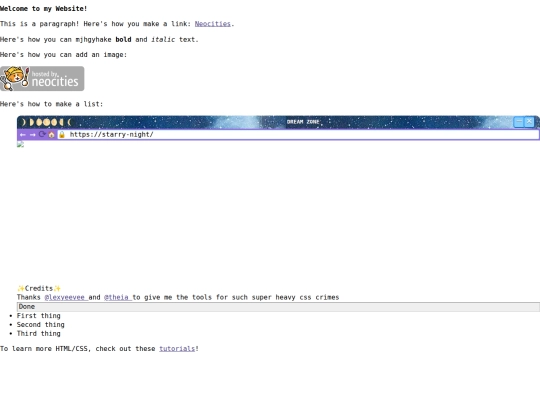
Task: Click the 'Third thing' list item
Action: 39,334
